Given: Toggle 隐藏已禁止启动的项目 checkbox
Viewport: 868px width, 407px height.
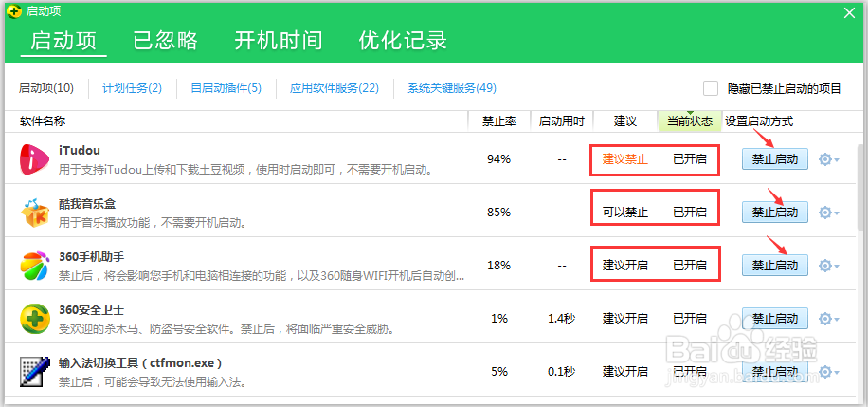Looking at the screenshot, I should pos(711,88).
